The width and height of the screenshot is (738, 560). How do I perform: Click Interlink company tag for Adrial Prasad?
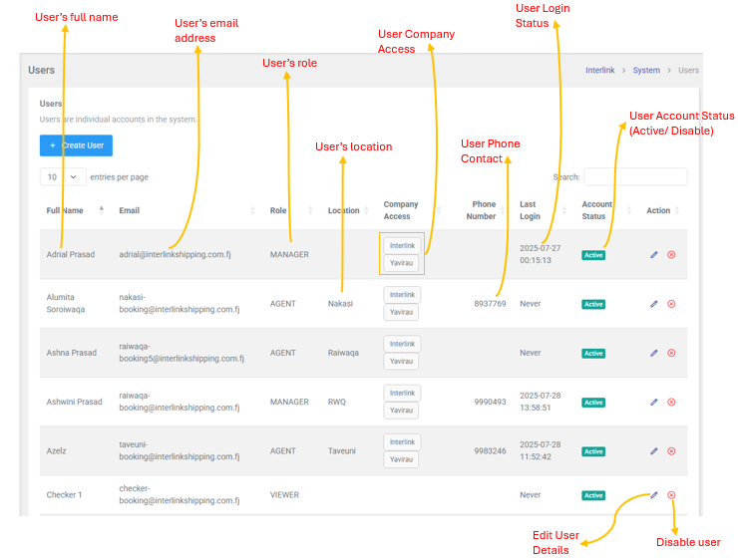click(402, 245)
